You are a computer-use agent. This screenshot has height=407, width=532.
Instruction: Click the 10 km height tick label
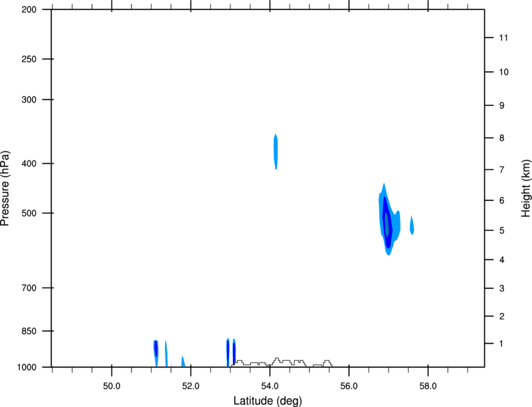[504, 72]
